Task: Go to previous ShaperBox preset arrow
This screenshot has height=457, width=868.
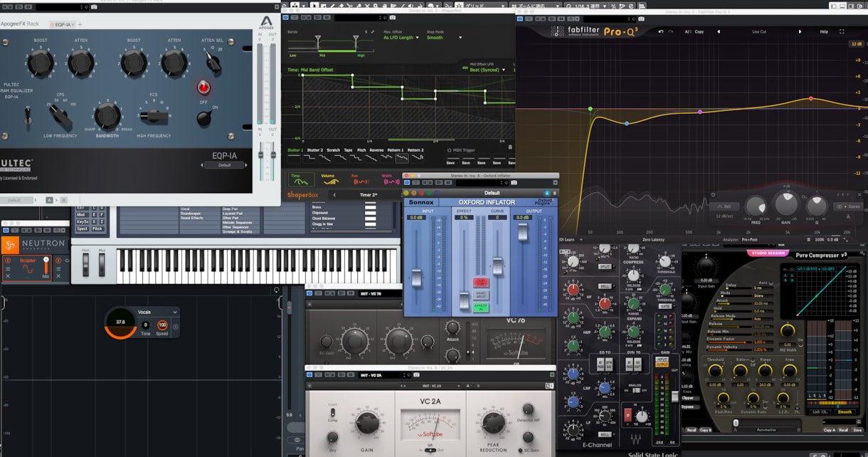Action: click(334, 194)
